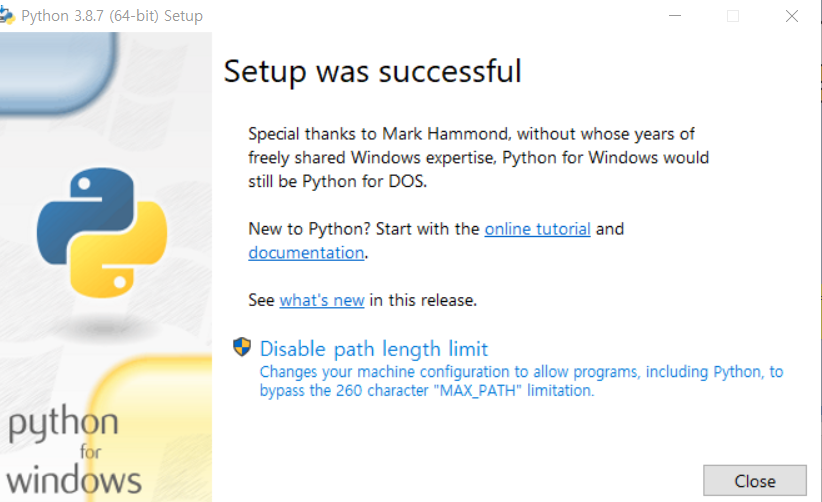Select the Disable path length limit option
This screenshot has height=502, width=822.
(374, 349)
